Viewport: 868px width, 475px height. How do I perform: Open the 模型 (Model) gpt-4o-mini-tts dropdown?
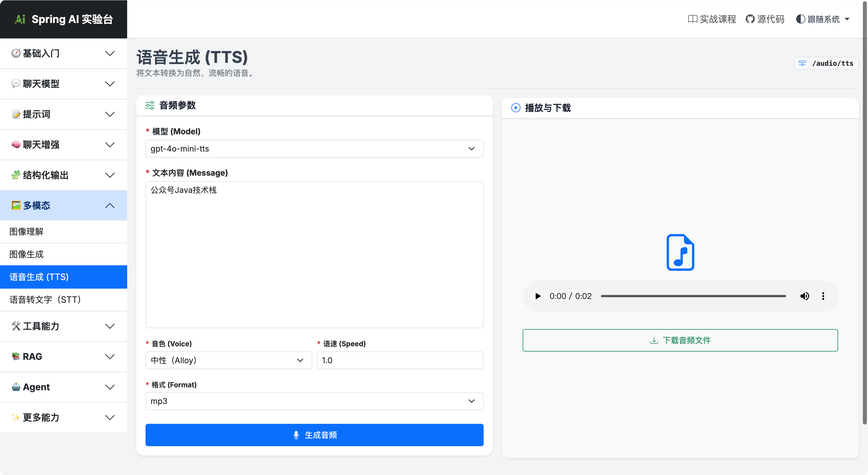(314, 149)
